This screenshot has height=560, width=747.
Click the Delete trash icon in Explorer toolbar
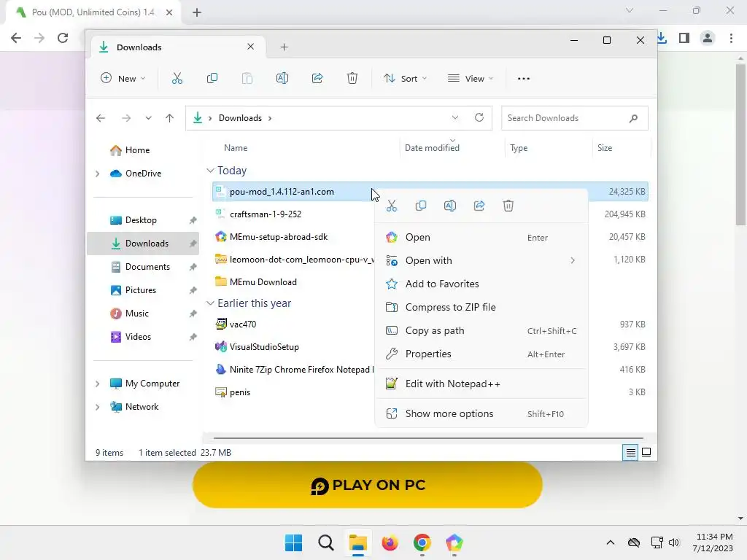(352, 79)
